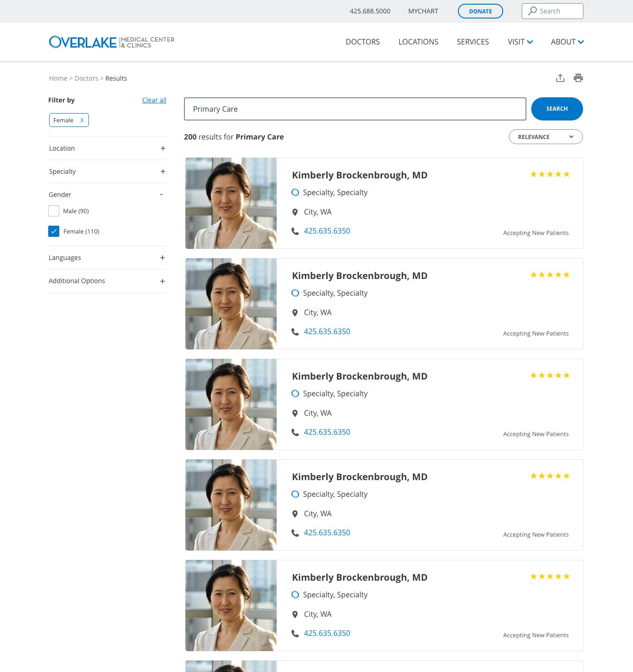Open the About navigation dropdown

[x=567, y=42]
